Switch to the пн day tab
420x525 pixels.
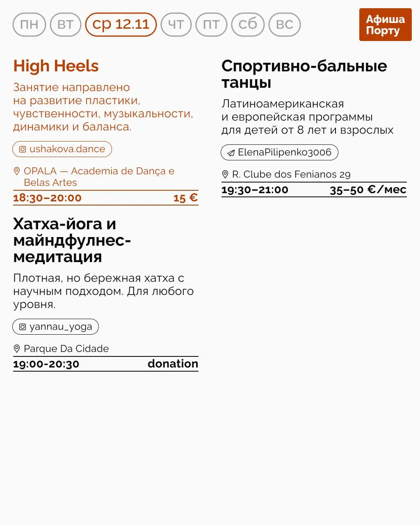29,25
